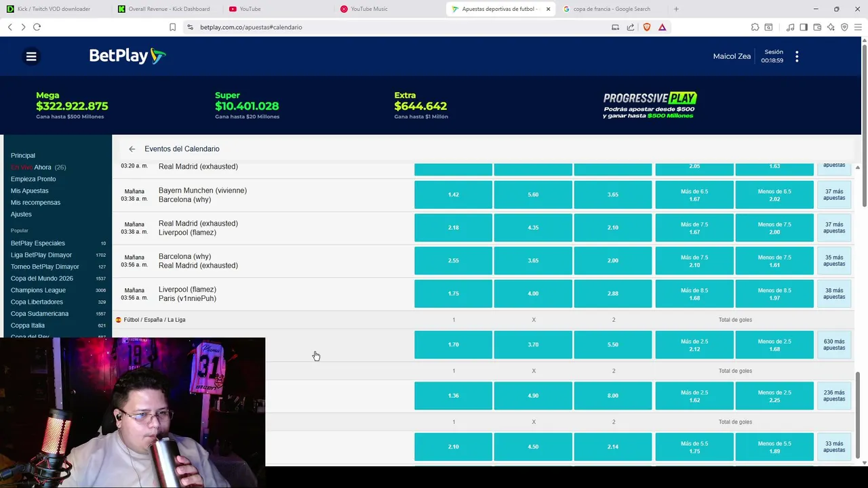Open Principal in the sidebar

pos(23,155)
